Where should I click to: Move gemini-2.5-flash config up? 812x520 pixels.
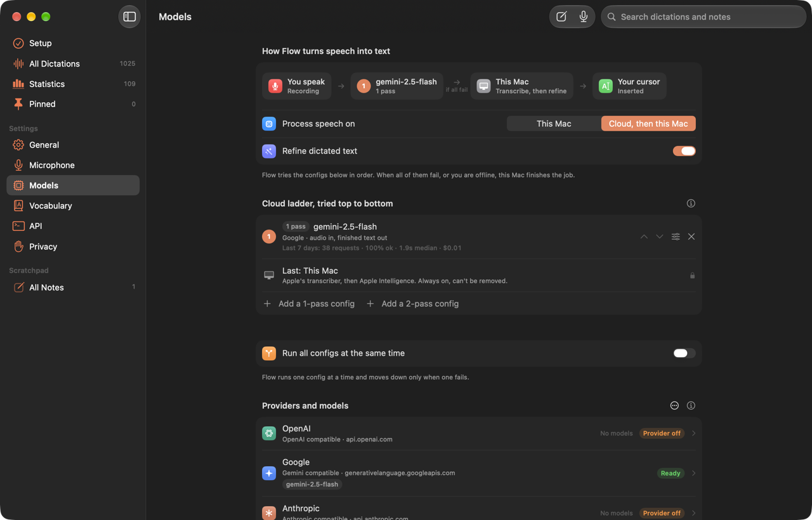point(644,237)
